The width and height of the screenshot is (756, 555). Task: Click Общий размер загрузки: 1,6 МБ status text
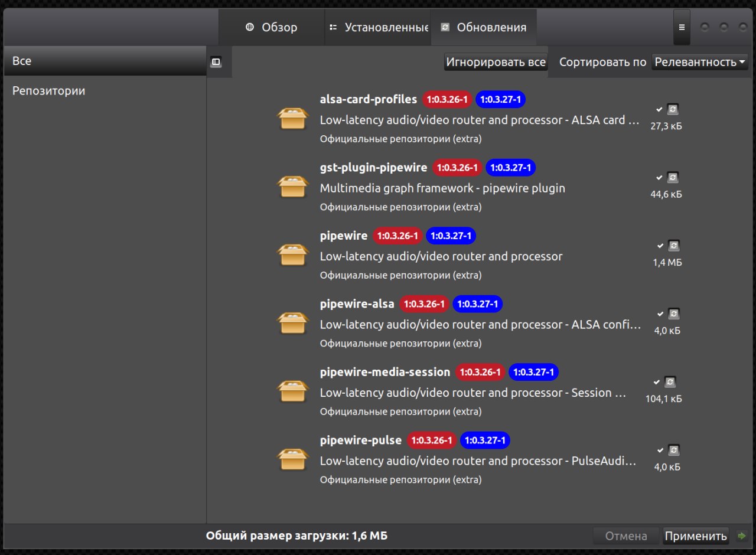click(296, 536)
